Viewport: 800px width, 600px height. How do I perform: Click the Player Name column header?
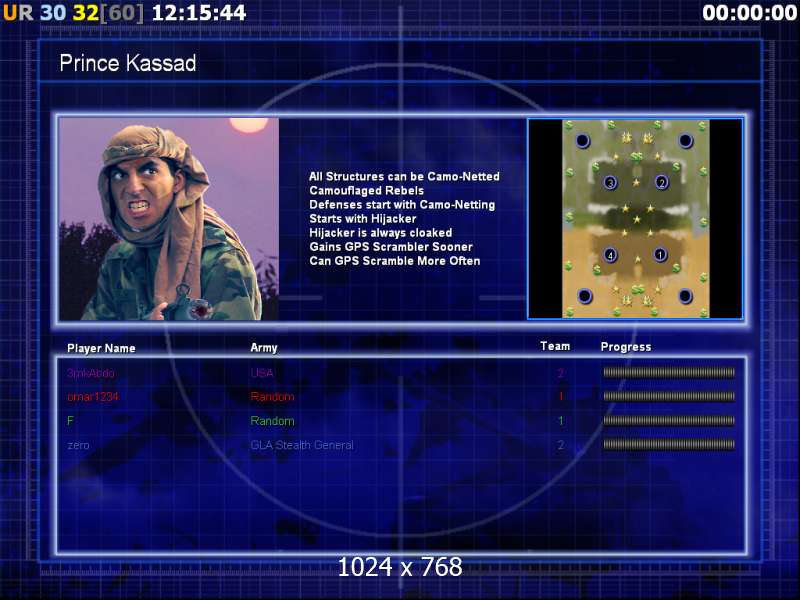(101, 348)
